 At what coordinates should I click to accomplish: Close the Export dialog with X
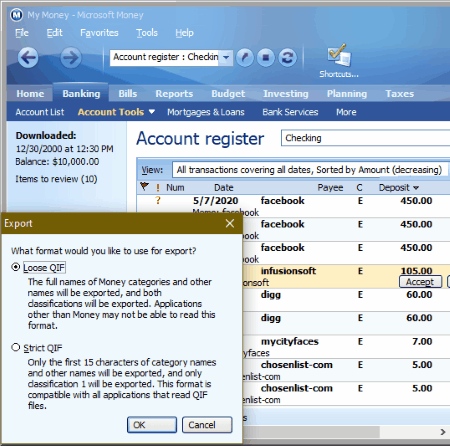coord(230,223)
